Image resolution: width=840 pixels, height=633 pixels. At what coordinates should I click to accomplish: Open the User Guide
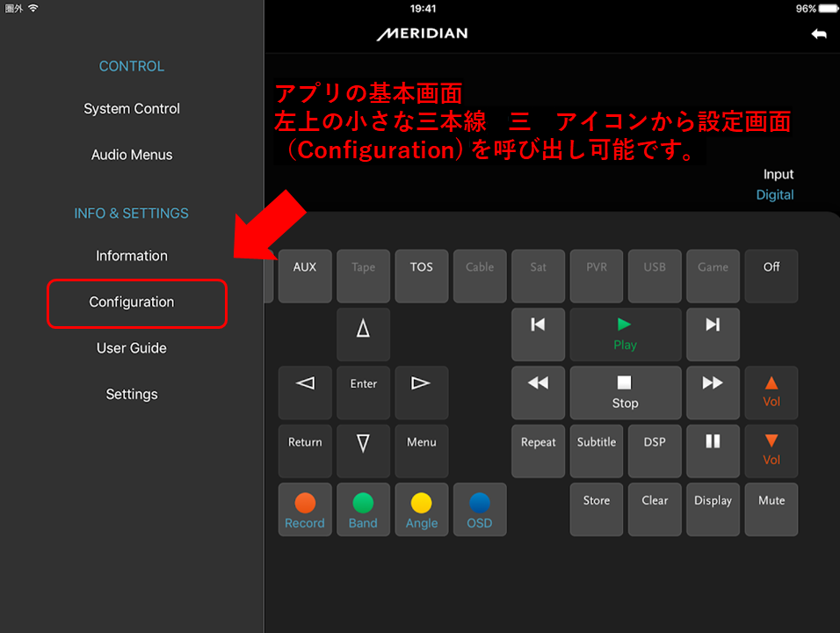(x=132, y=348)
